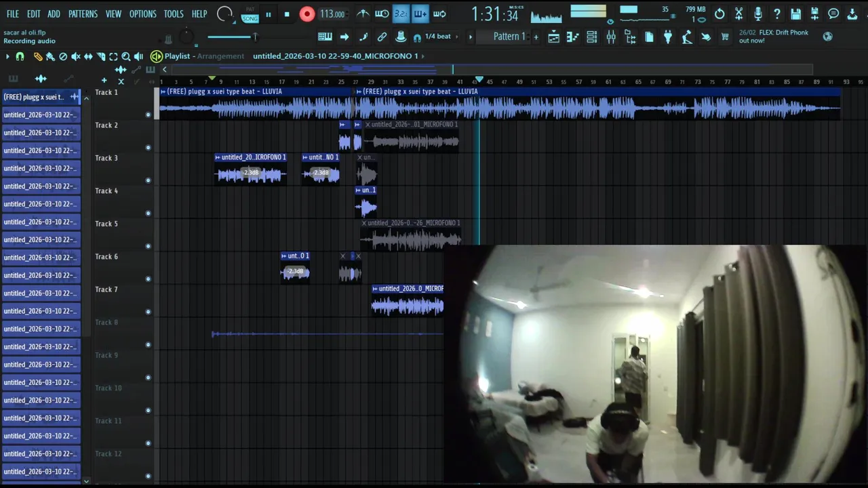The image size is (868, 488).
Task: Select the slice tool icon
Action: 101,57
